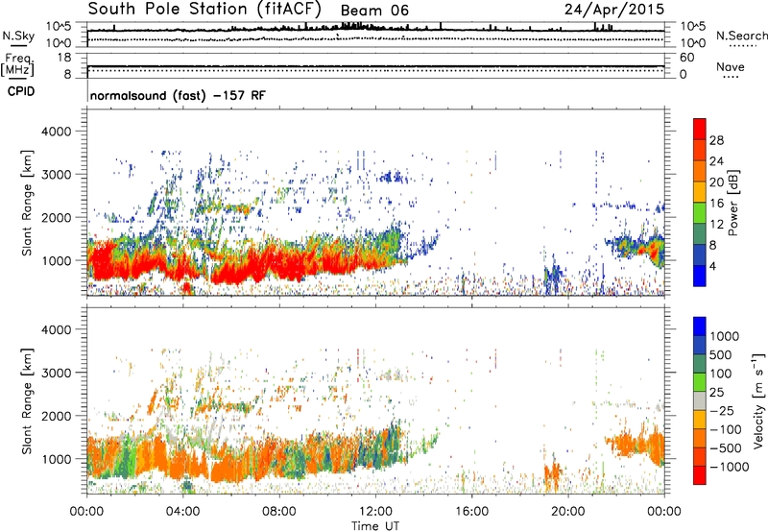Select the "-25" tick on Velocity colorbar
Image resolution: width=768 pixels, height=532 pixels.
click(x=722, y=411)
